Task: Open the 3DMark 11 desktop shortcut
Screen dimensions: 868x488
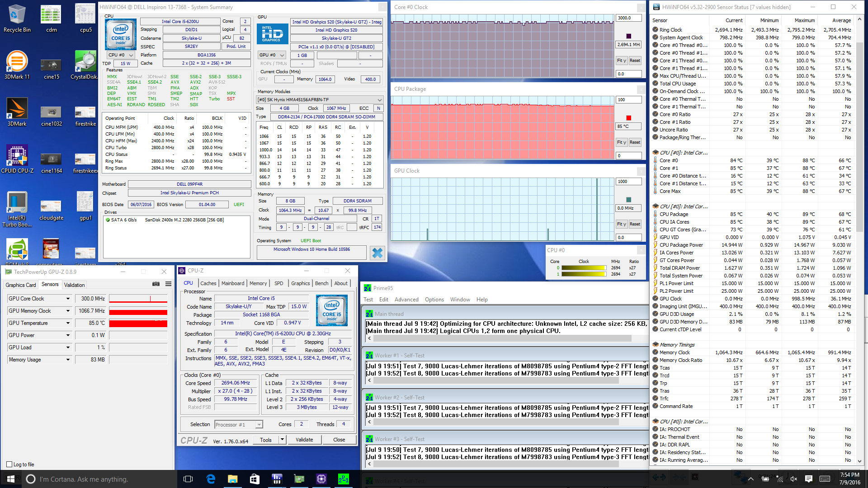Action: click(17, 65)
